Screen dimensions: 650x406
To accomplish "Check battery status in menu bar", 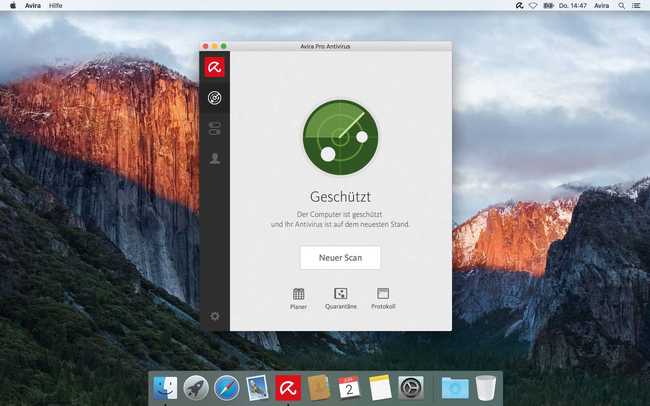I will coord(548,5).
